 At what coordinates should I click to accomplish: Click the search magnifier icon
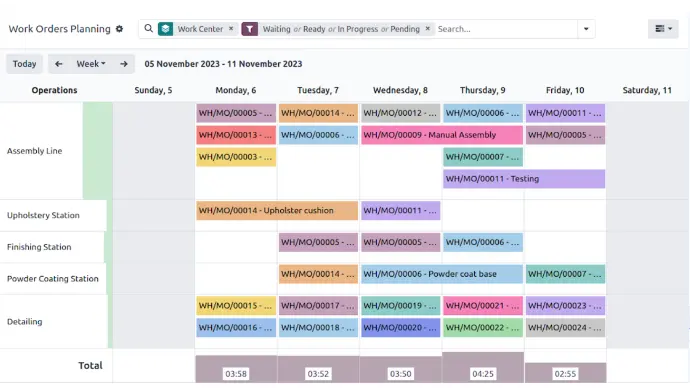(x=149, y=29)
